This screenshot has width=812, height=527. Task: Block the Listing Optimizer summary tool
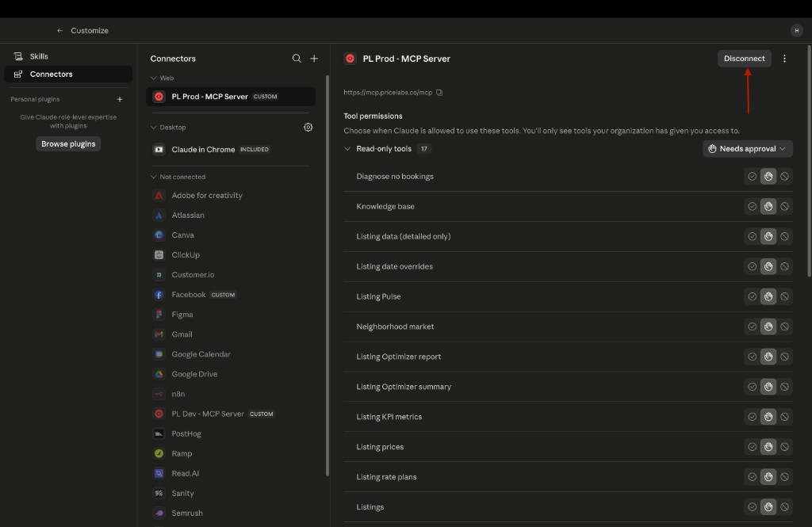pyautogui.click(x=784, y=387)
